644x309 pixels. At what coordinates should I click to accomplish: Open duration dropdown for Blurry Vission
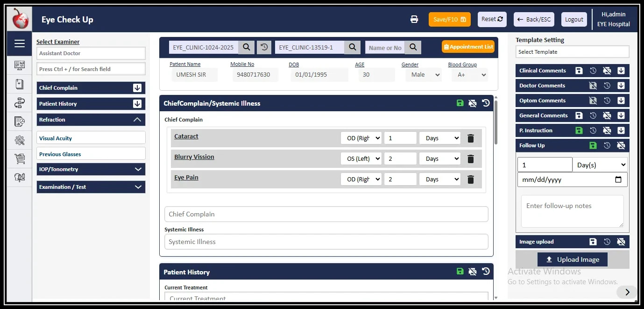pyautogui.click(x=439, y=158)
